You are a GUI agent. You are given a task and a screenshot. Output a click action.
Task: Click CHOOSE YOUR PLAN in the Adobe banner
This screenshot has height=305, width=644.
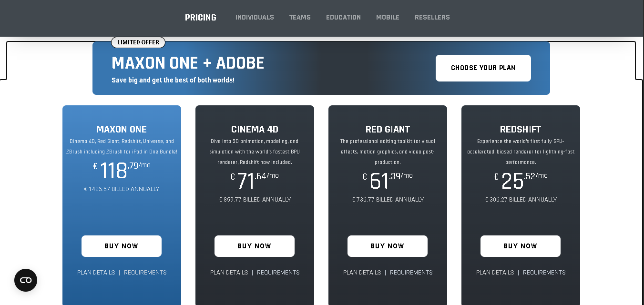[483, 68]
